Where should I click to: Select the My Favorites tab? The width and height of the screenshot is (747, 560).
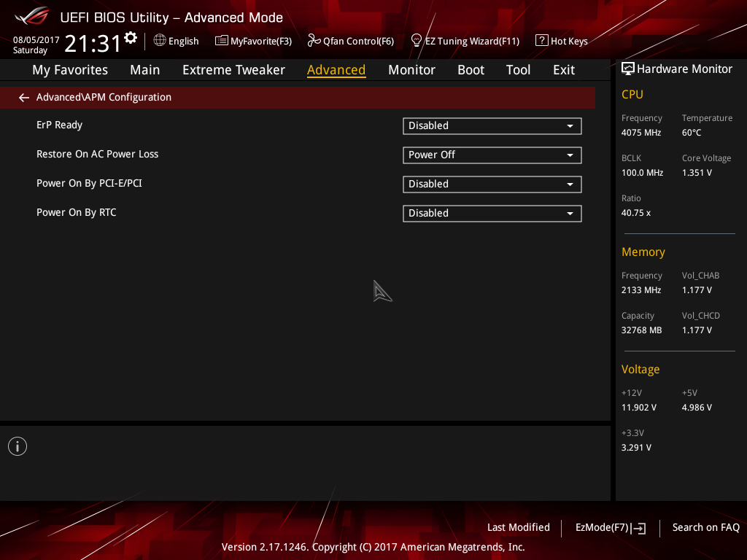(x=70, y=70)
